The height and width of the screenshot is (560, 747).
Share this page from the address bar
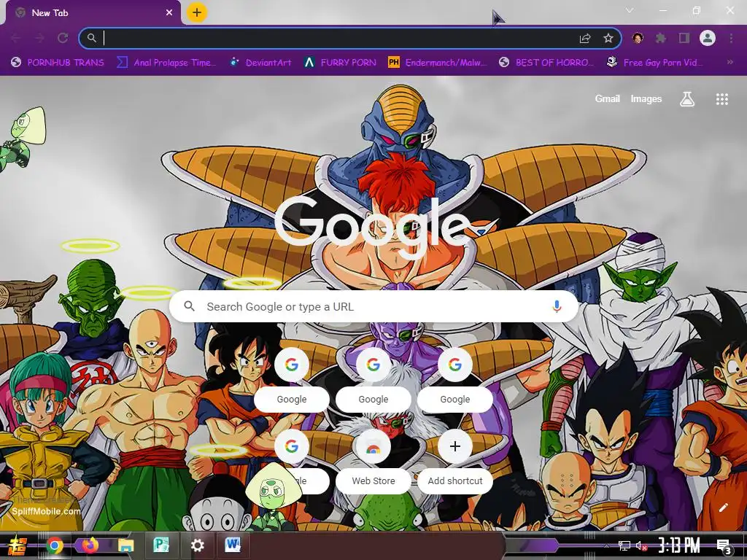click(x=585, y=39)
